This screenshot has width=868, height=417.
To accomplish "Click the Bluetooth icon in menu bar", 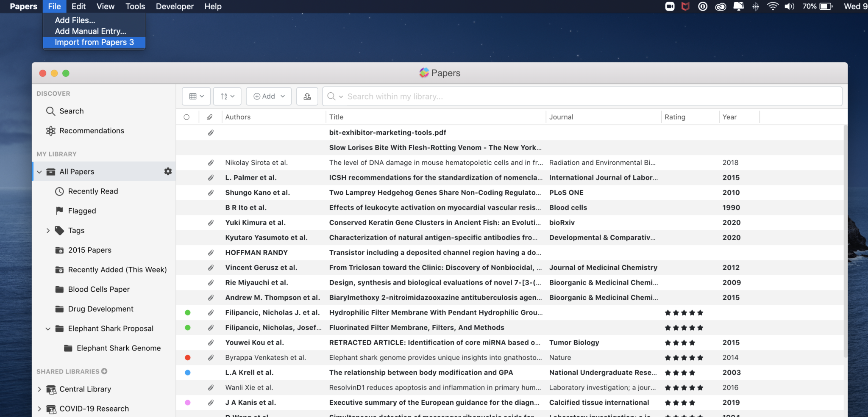I will [756, 6].
